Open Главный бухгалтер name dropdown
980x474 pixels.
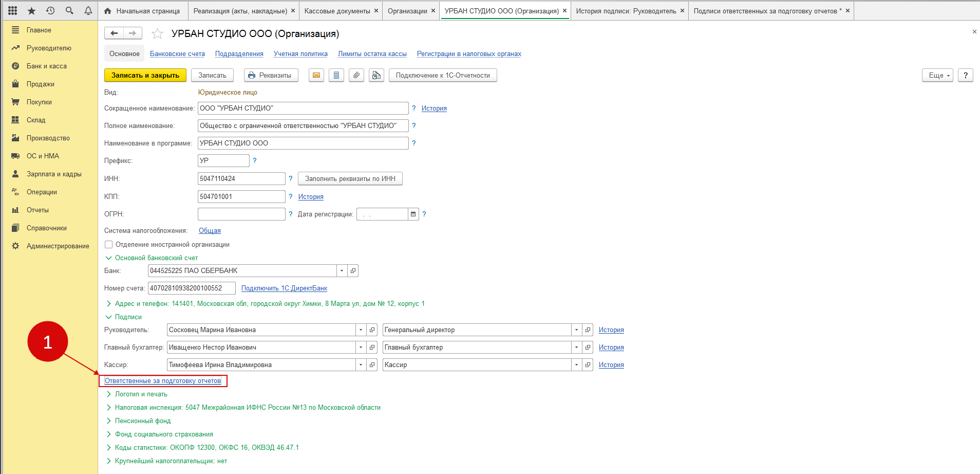(x=361, y=348)
